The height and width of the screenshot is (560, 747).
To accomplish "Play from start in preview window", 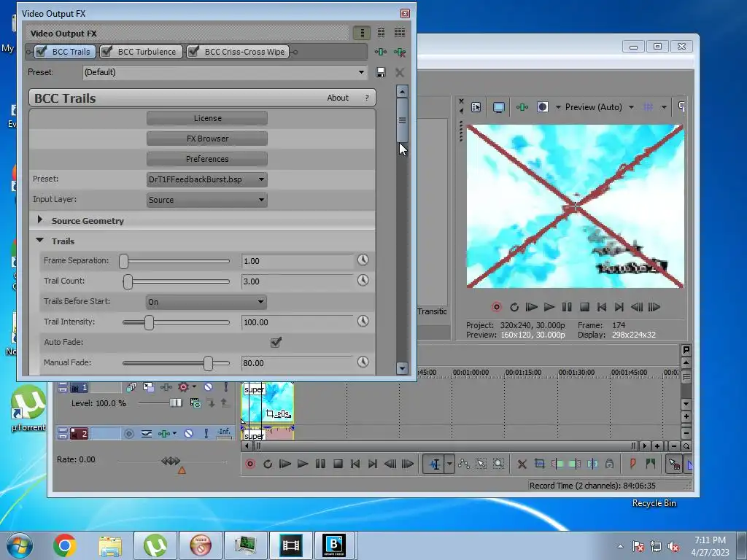I will pos(531,307).
